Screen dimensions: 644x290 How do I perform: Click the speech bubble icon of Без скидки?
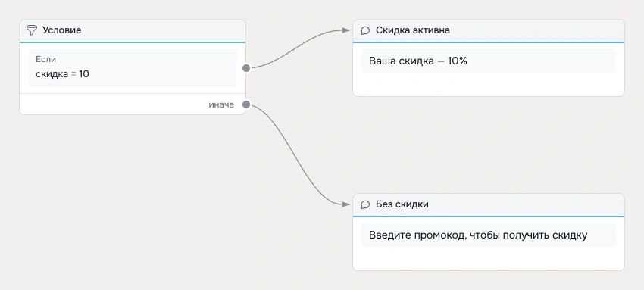[364, 204]
